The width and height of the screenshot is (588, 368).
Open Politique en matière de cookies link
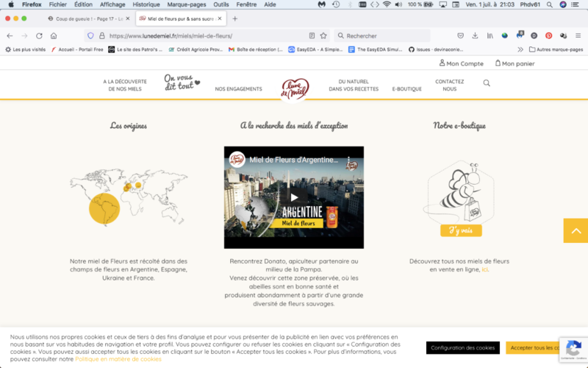pos(118,359)
